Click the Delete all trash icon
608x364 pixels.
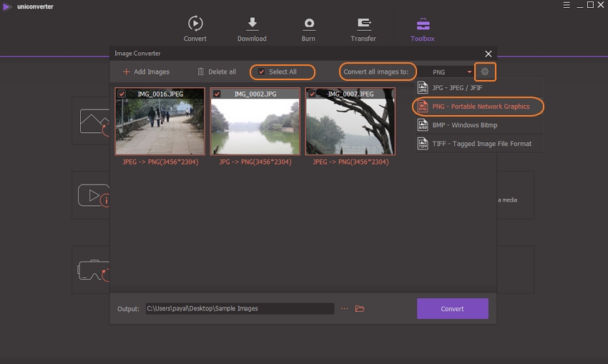(x=201, y=72)
